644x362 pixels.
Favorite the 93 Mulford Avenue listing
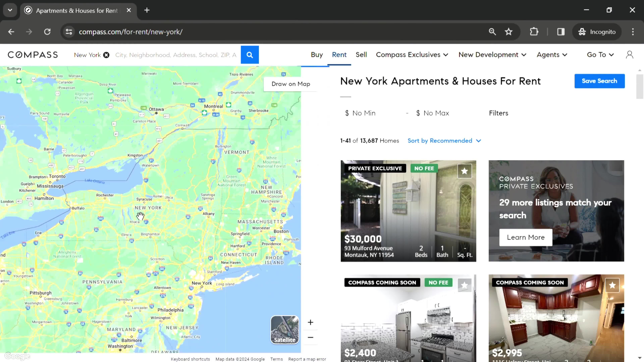tap(465, 171)
